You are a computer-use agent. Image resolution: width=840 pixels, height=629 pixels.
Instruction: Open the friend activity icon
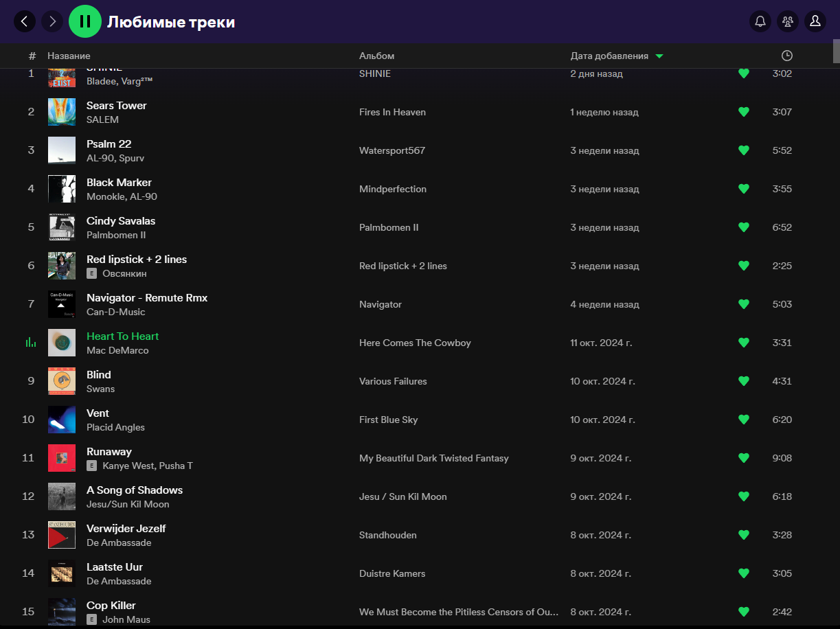coord(788,22)
